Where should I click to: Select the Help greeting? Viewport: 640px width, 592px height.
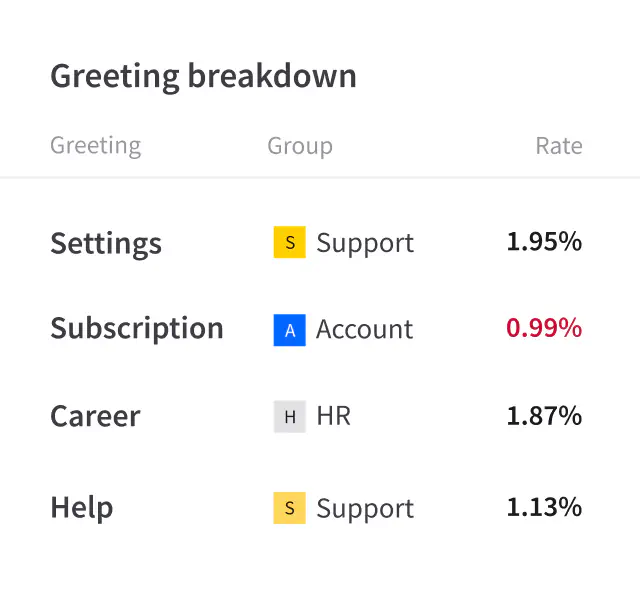point(81,508)
